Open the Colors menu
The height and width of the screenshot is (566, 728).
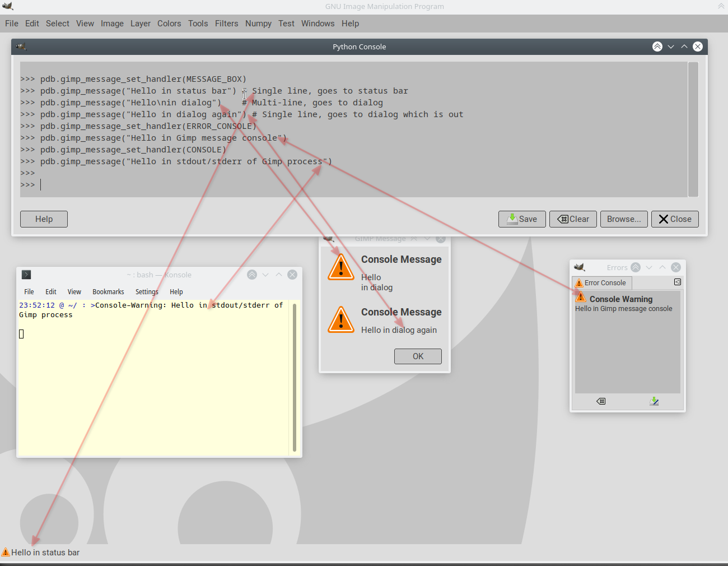[169, 24]
